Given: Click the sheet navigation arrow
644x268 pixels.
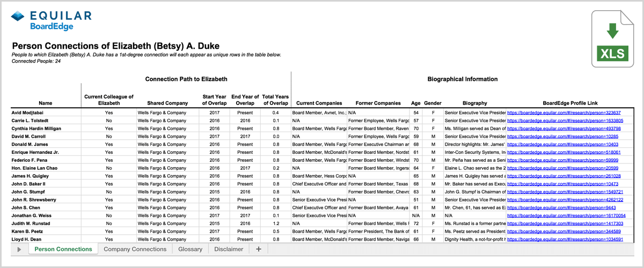Looking at the screenshot, I should click(19, 249).
